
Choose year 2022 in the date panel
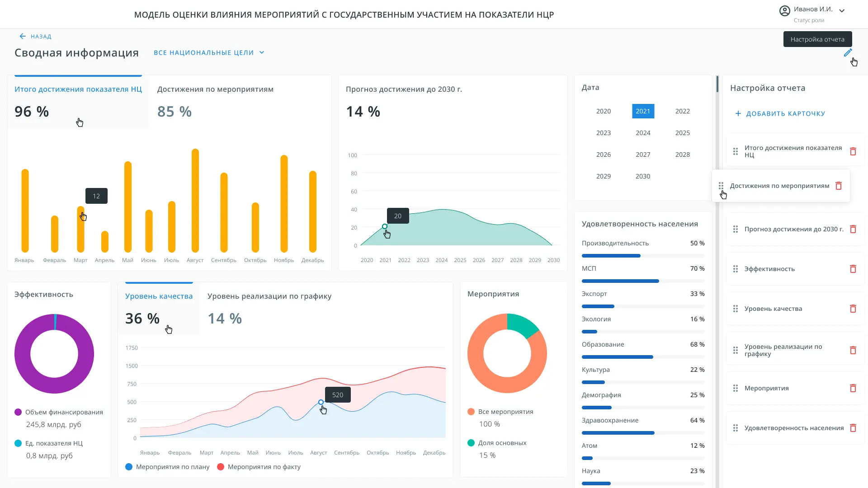pyautogui.click(x=682, y=111)
